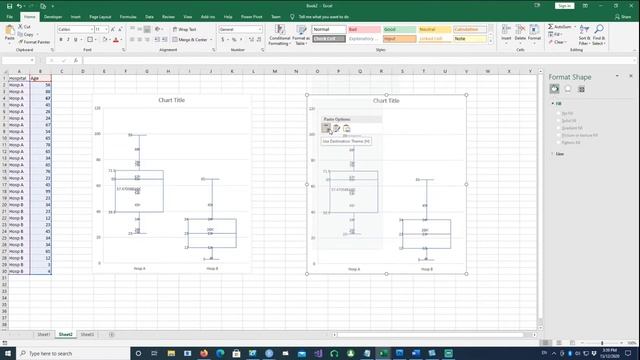Apply the Bad cell style
The image size is (640, 360).
coord(364,29)
